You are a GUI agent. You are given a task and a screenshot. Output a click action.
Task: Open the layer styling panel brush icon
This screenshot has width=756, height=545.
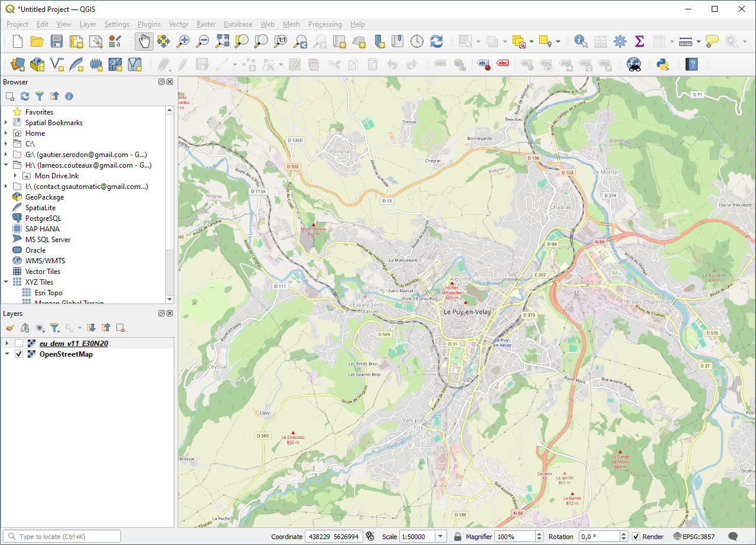(10, 327)
